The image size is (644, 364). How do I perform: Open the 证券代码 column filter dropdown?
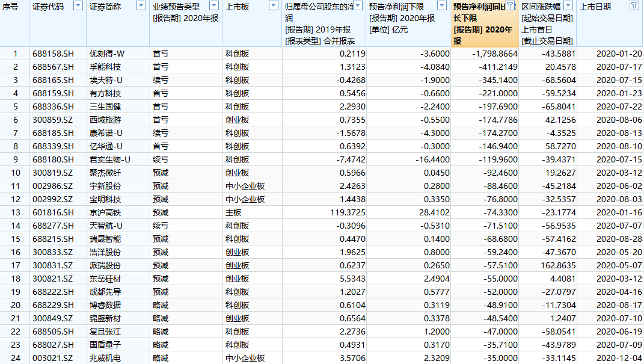pos(78,6)
